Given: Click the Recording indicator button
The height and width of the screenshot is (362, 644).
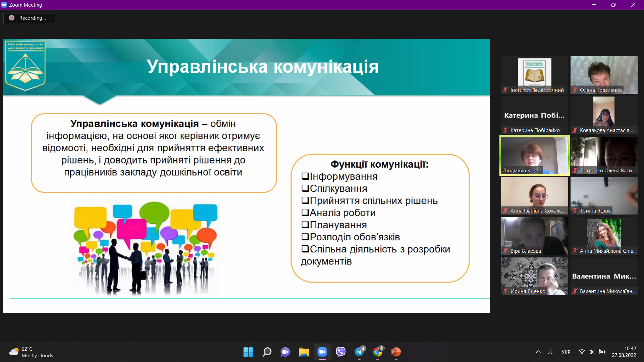Looking at the screenshot, I should 29,18.
